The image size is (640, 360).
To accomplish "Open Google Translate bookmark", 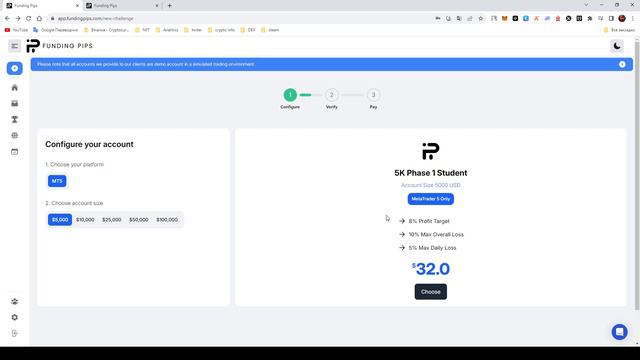I will pos(56,30).
